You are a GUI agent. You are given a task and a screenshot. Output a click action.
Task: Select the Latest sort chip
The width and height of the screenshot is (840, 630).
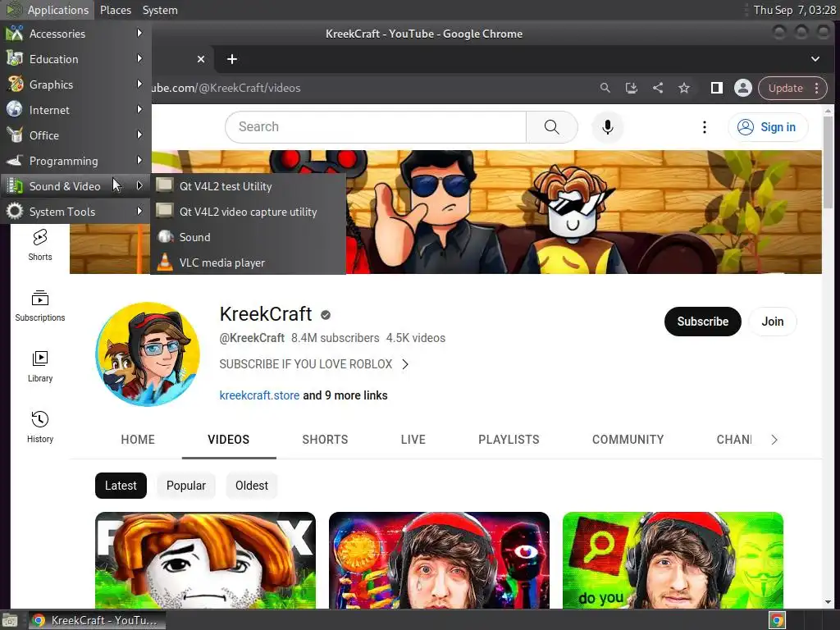[121, 486]
